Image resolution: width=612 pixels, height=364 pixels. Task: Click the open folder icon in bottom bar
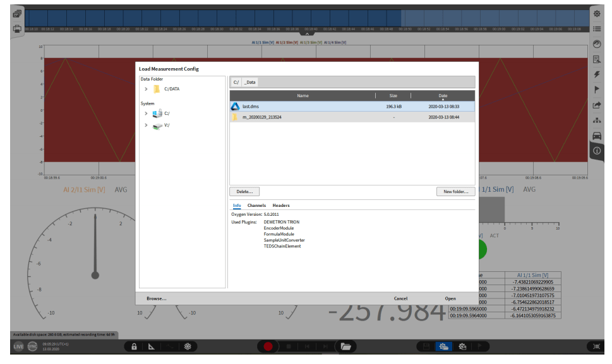click(345, 346)
